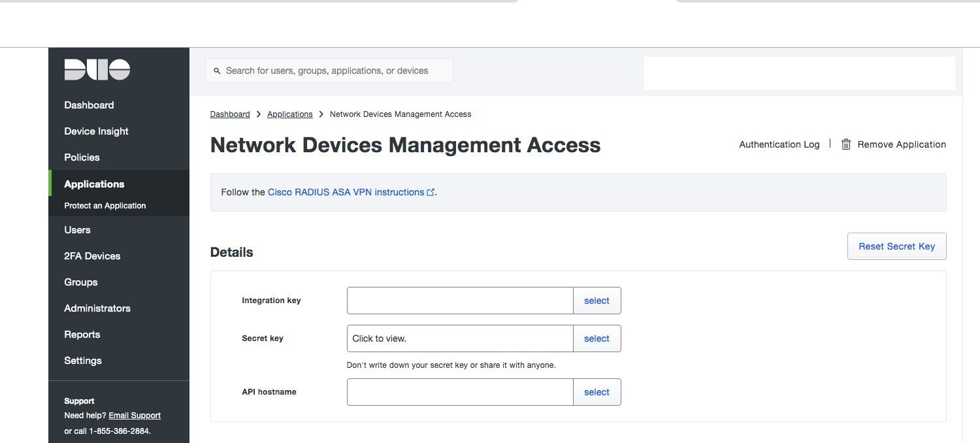980x443 pixels.
Task: Click the Integration key field
Action: pyautogui.click(x=460, y=301)
